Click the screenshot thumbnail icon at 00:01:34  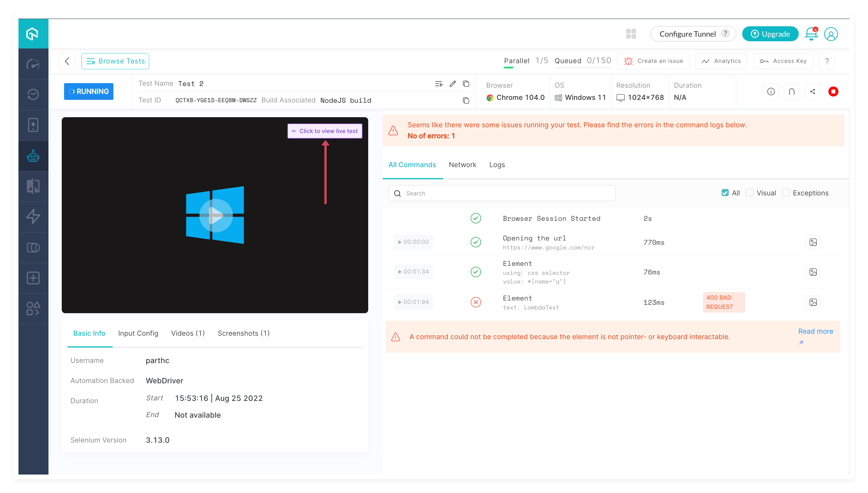[x=813, y=272]
